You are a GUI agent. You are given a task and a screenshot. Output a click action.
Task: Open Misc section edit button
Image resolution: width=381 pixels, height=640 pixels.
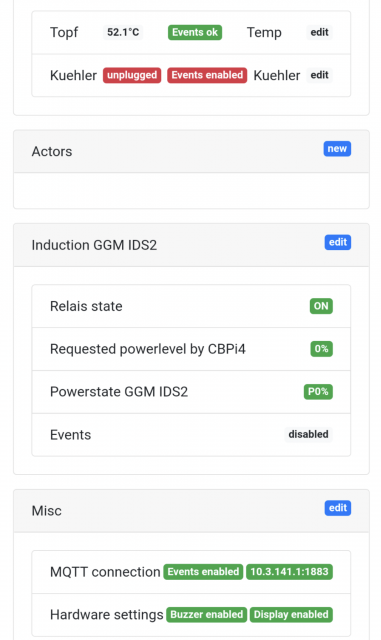click(338, 508)
